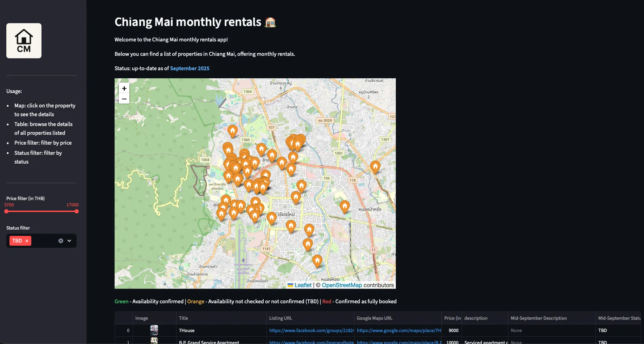
Task: Click the OpenStreetMap attribution link
Action: pyautogui.click(x=342, y=285)
